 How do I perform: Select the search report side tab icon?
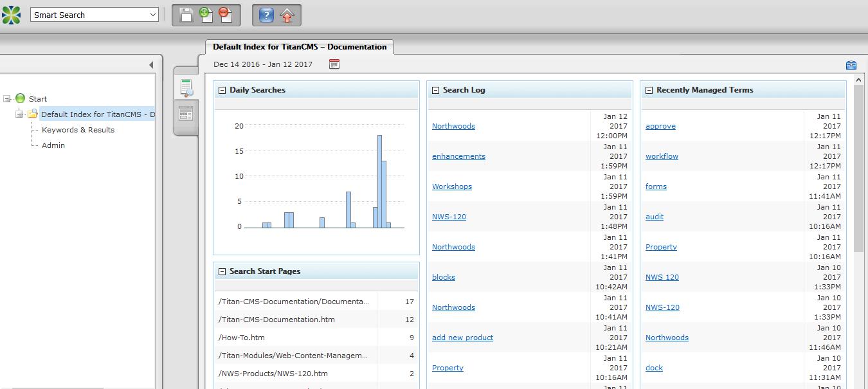point(186,87)
